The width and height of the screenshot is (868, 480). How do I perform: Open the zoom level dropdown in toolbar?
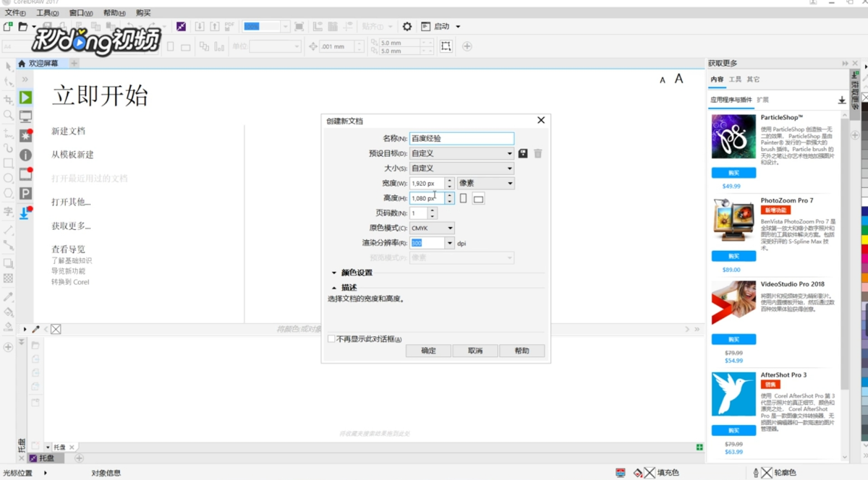pyautogui.click(x=285, y=27)
